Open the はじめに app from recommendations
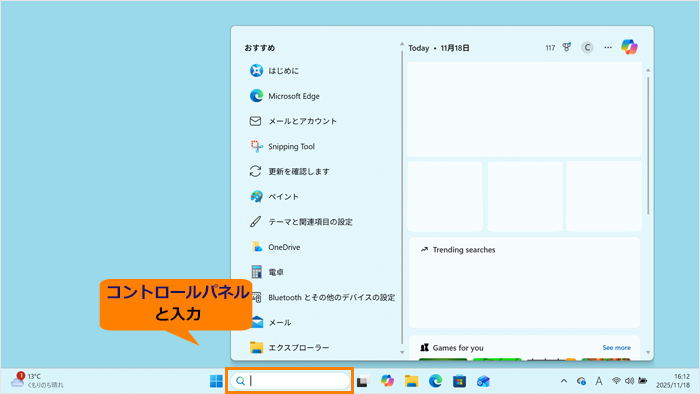700x394 pixels. (274, 71)
